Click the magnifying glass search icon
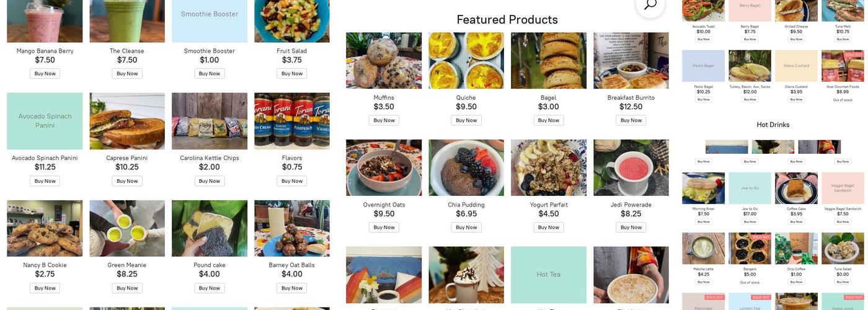868x310 pixels. pyautogui.click(x=650, y=5)
